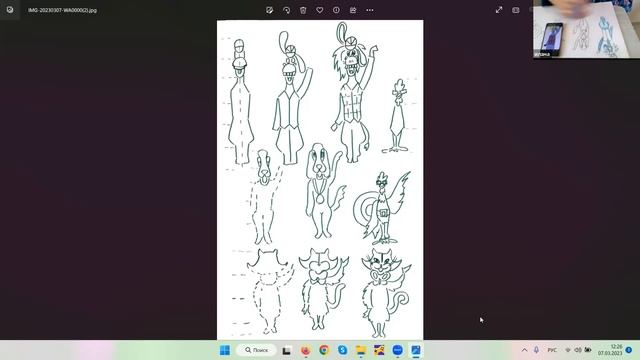
Task: Open the blue round Zoom icon on taskbar
Action: 398,350
